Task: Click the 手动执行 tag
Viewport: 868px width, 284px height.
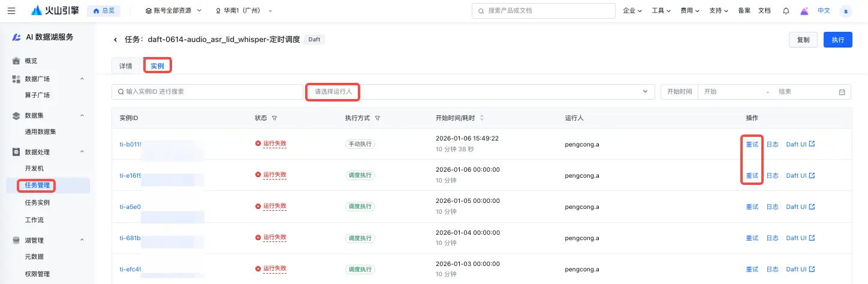Action: 360,144
